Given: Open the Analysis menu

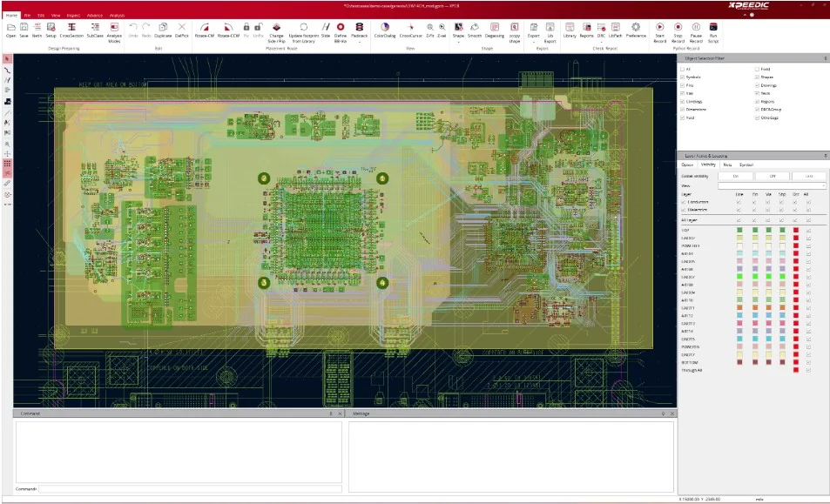Looking at the screenshot, I should pyautogui.click(x=116, y=15).
